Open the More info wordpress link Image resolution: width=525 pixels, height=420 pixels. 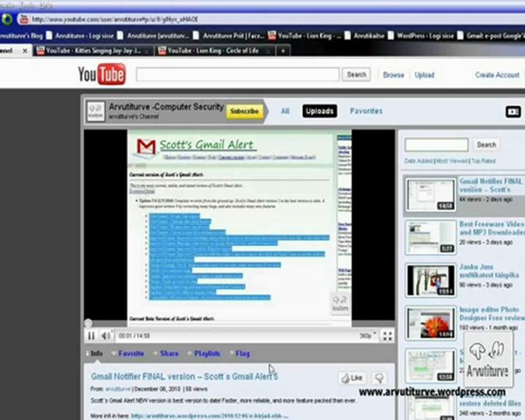(209, 416)
